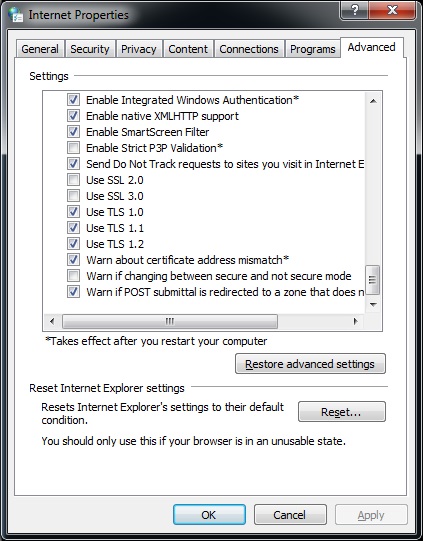423x541 pixels.
Task: Switch to the Security tab
Action: coord(90,49)
